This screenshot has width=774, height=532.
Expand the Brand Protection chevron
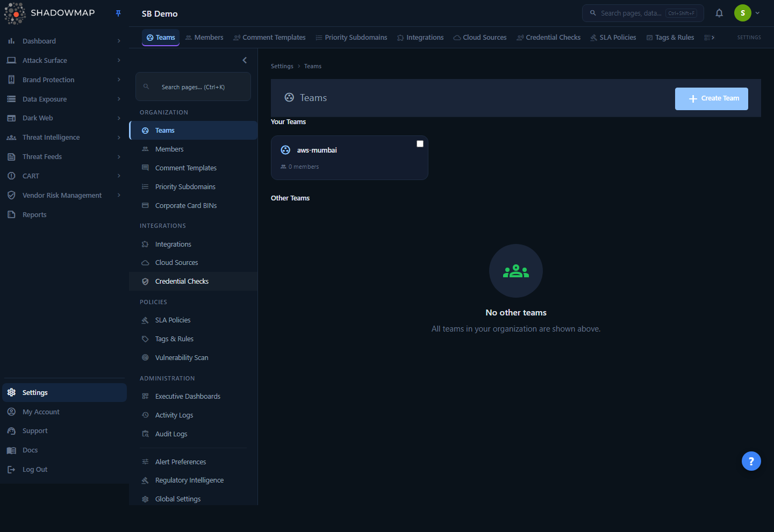[x=119, y=80]
